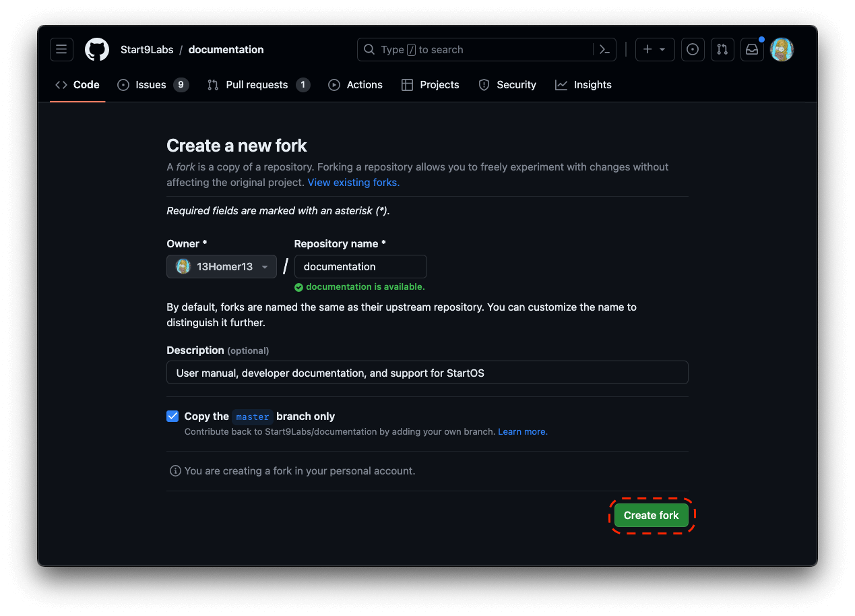Click the Create fork button
Screen dimensions: 855x616
click(x=651, y=516)
